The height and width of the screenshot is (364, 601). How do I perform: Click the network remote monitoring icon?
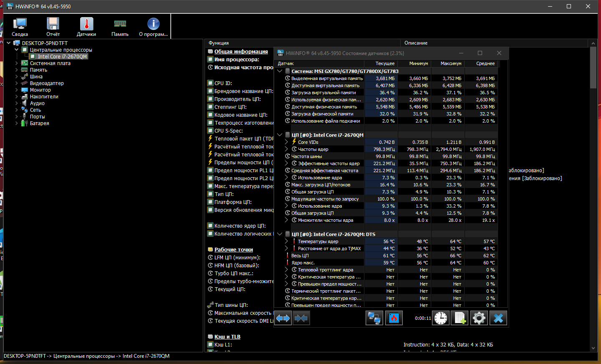pos(374,318)
